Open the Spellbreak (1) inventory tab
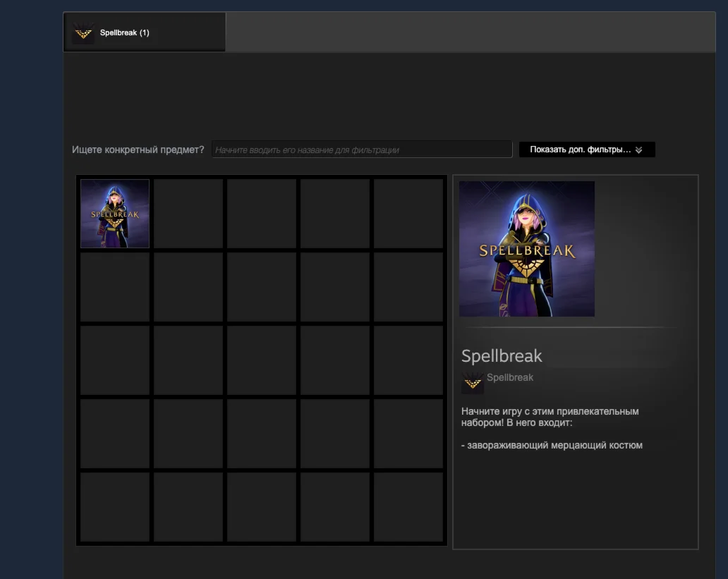Viewport: 728px width, 579px height. 145,32
